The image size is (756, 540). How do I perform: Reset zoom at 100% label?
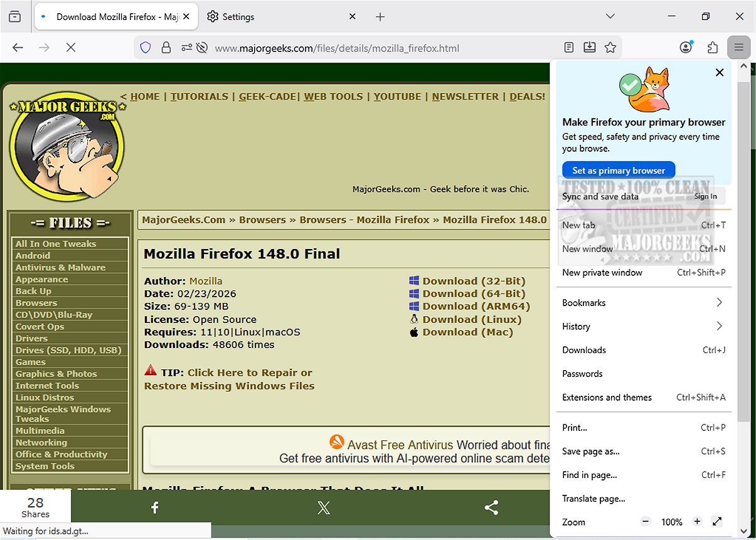(671, 522)
